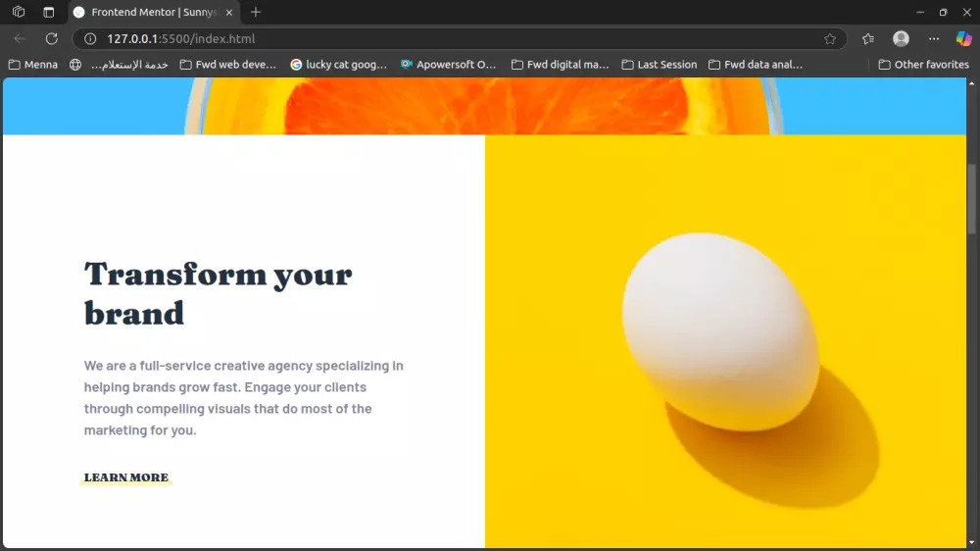
Task: Open the Fwd web deve... bookmarks folder
Action: (228, 65)
